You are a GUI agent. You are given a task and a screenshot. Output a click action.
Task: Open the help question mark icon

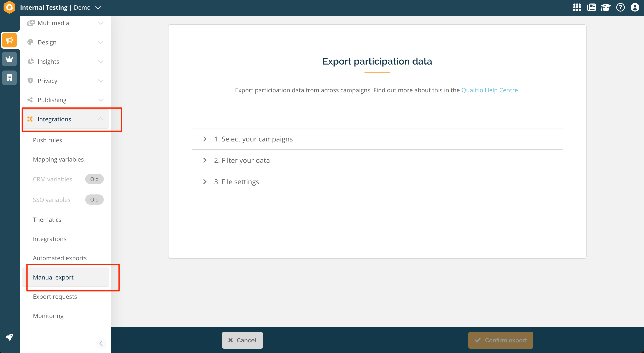tap(621, 7)
